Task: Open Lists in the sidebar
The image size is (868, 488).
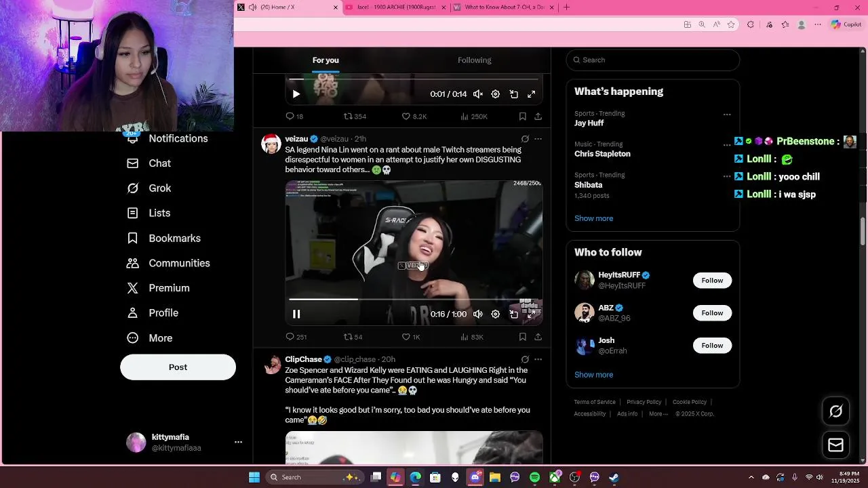Action: point(149,213)
